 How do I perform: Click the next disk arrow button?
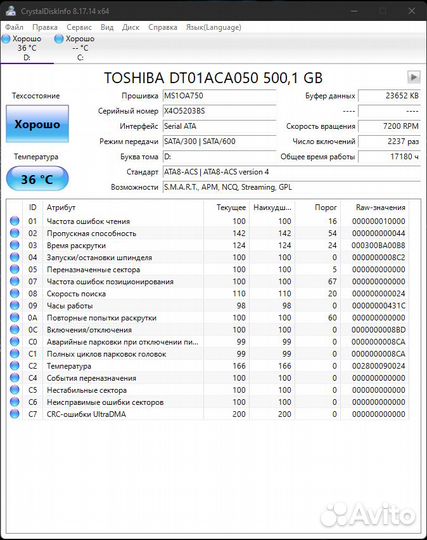point(414,77)
